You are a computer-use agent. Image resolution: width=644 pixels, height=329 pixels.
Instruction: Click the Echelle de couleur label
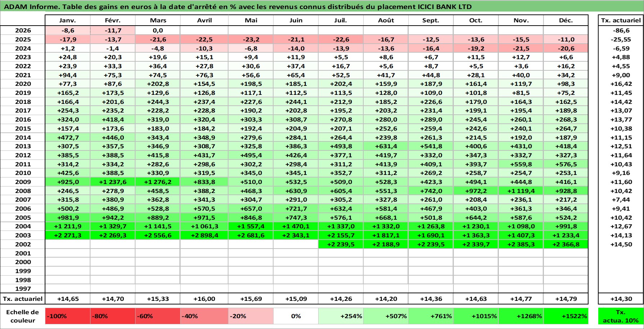pos(23,316)
